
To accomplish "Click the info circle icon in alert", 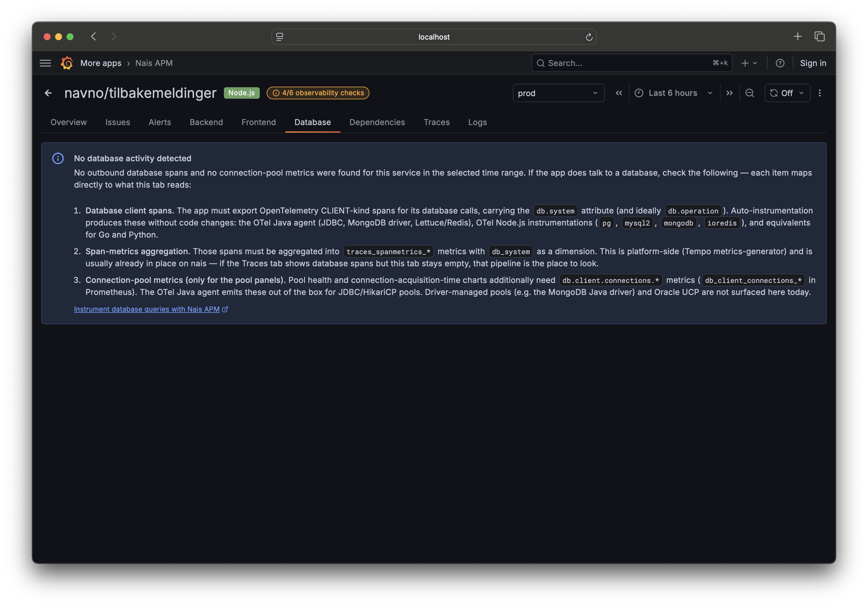I will point(58,158).
